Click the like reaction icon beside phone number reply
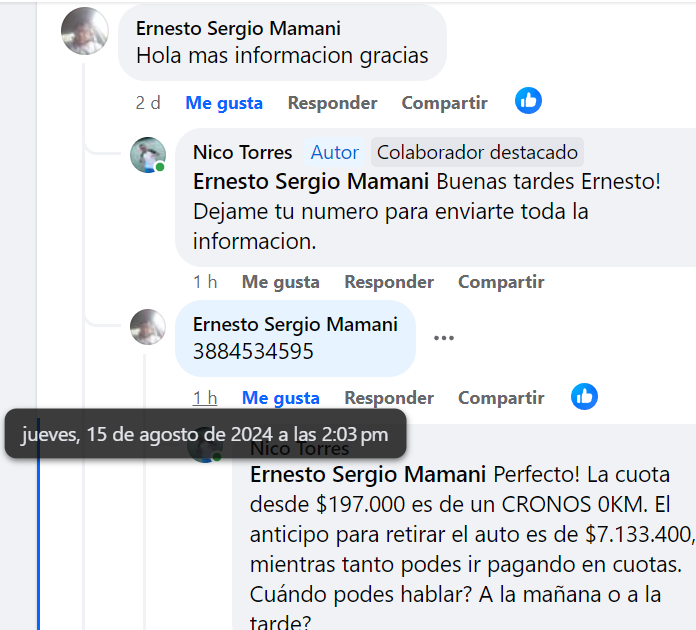This screenshot has height=630, width=696. pyautogui.click(x=584, y=396)
